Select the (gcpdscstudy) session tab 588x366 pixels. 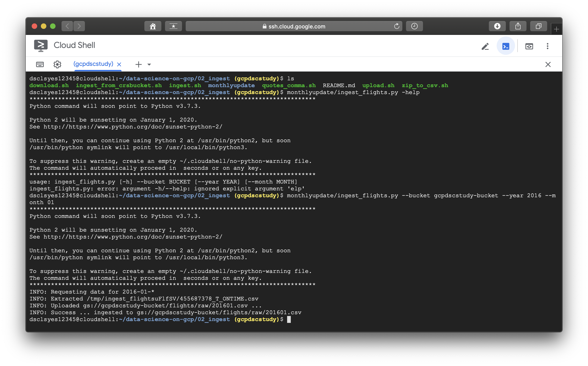click(x=93, y=64)
